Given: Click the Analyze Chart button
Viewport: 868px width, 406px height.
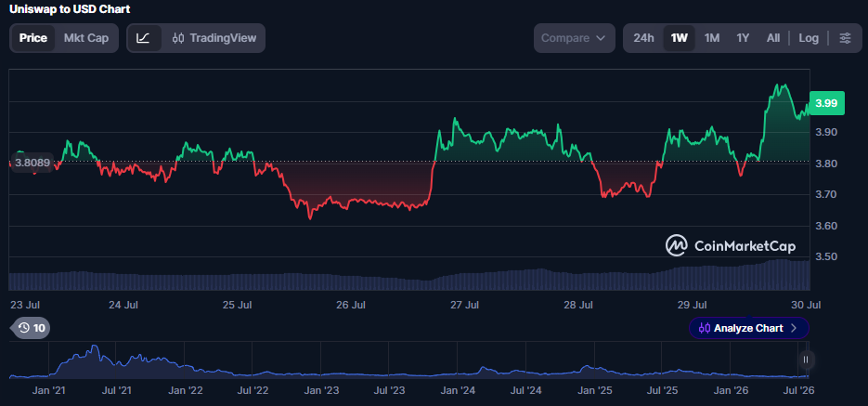Looking at the screenshot, I should (x=749, y=328).
